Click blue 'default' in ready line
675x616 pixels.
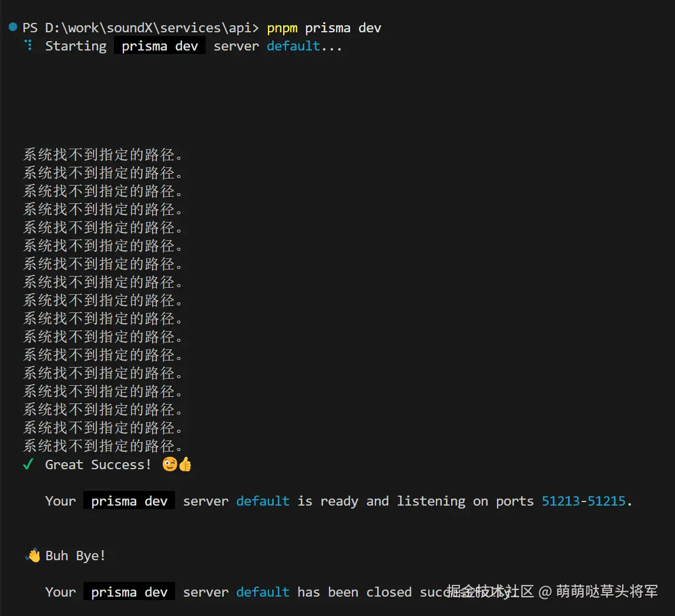tap(263, 501)
